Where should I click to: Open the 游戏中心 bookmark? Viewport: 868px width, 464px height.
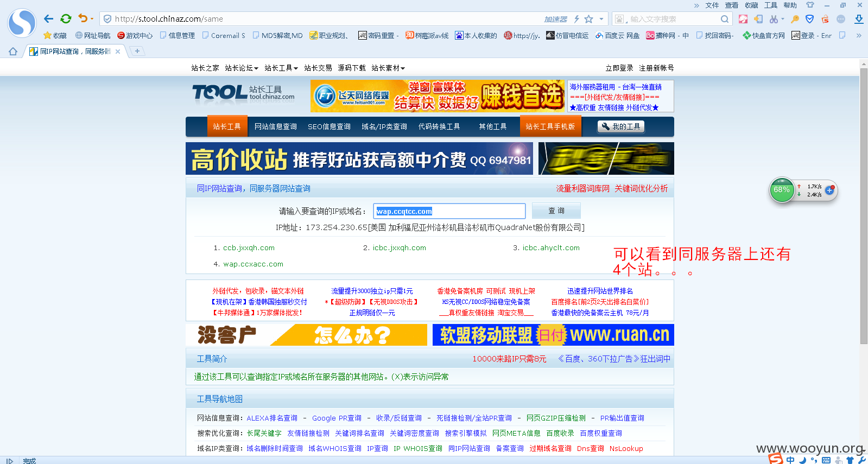point(135,35)
